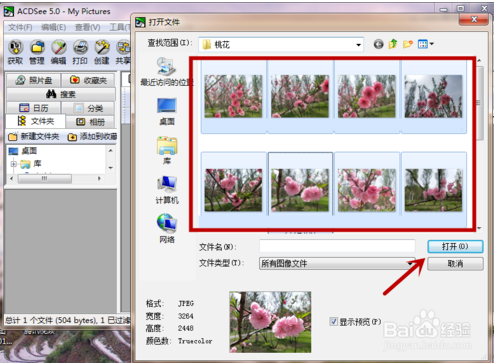Switch to the 日历 tab
Screen dimensions: 494x364
(33, 108)
